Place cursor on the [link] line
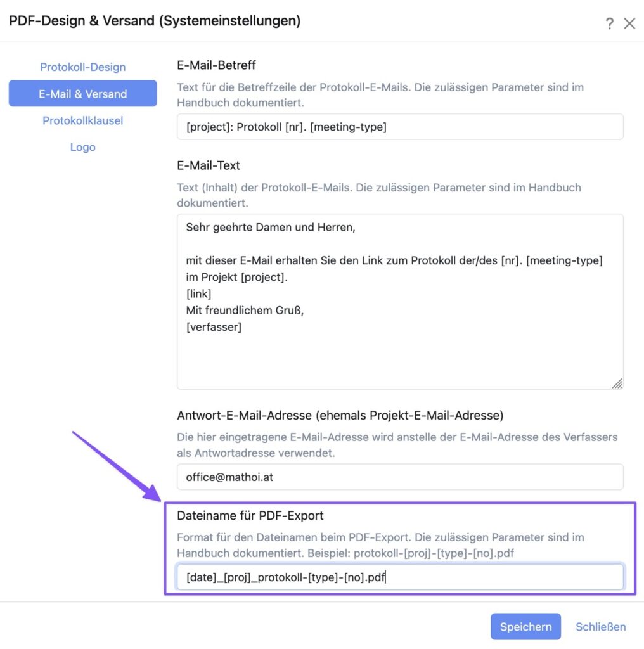644x649 pixels. (198, 294)
